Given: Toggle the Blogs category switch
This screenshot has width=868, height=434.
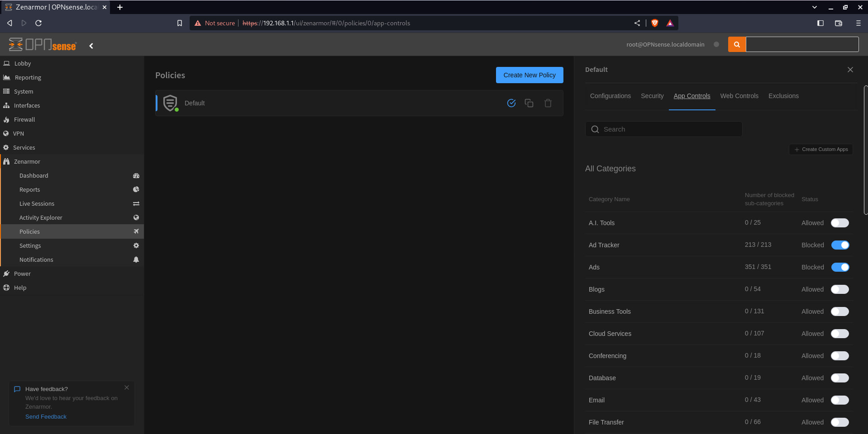Looking at the screenshot, I should click(840, 289).
